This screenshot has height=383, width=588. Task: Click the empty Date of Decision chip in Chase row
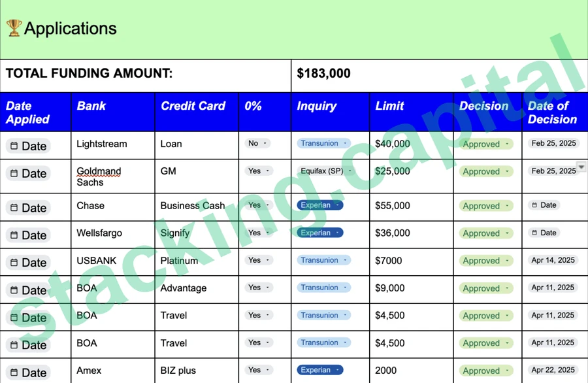[544, 205]
